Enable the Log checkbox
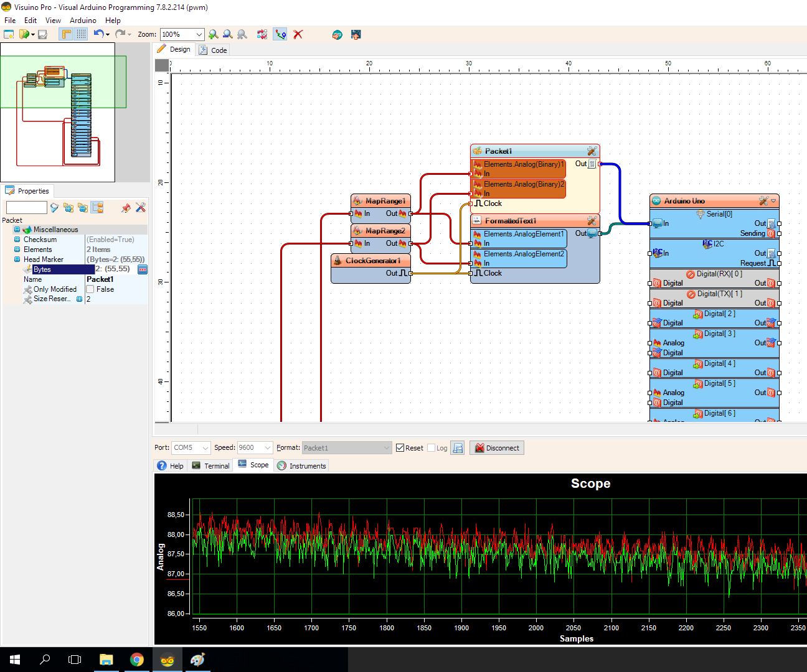Screen dimensions: 807x672 [x=431, y=447]
